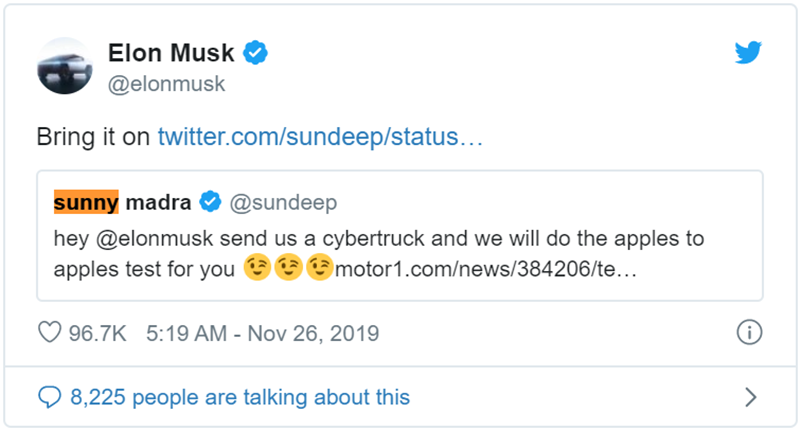The height and width of the screenshot is (430, 800).
Task: Expand conversation with right chevron arrow
Action: 751,398
